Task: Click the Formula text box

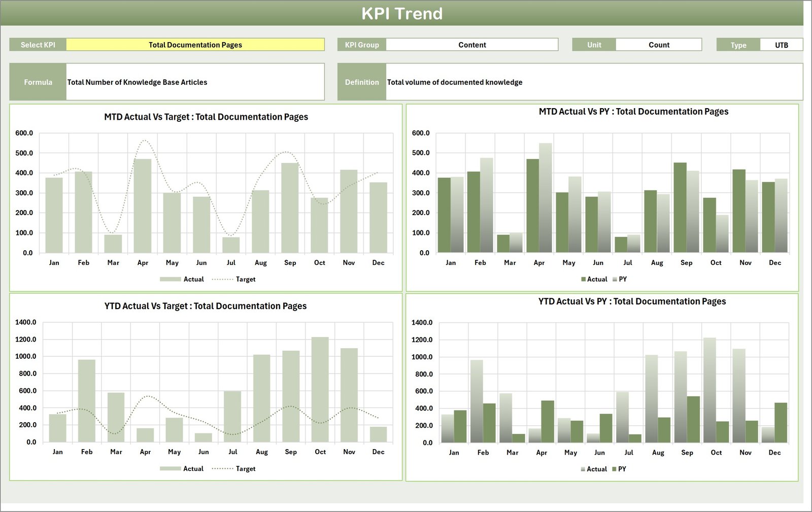Action: pyautogui.click(x=195, y=82)
